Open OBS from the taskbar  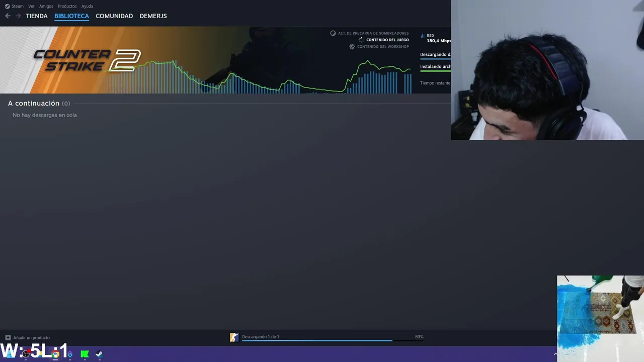pos(26,354)
